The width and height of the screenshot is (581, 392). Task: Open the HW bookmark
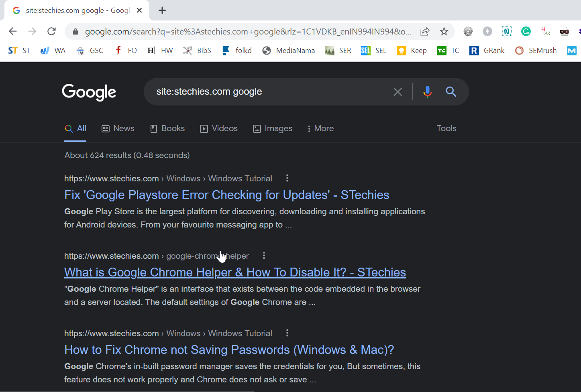(160, 51)
